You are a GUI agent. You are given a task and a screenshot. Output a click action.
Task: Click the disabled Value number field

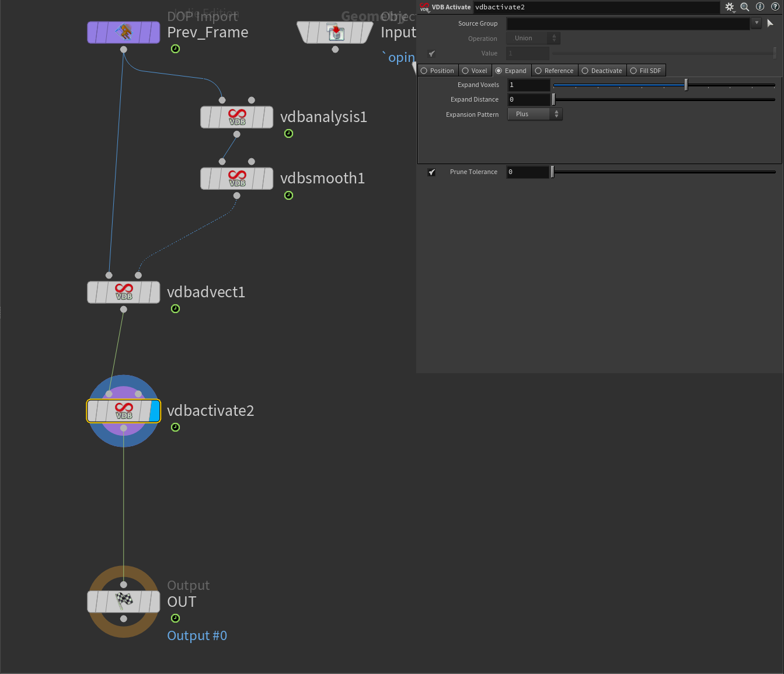tap(528, 53)
